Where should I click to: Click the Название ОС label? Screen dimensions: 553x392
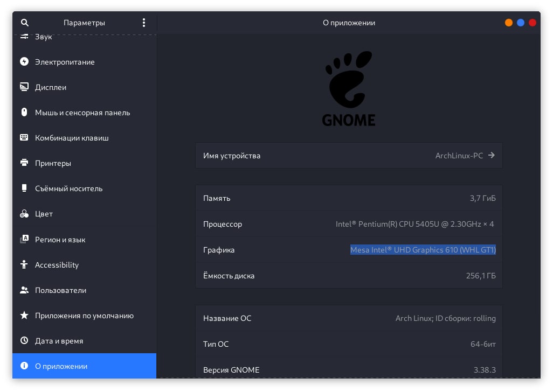click(227, 318)
